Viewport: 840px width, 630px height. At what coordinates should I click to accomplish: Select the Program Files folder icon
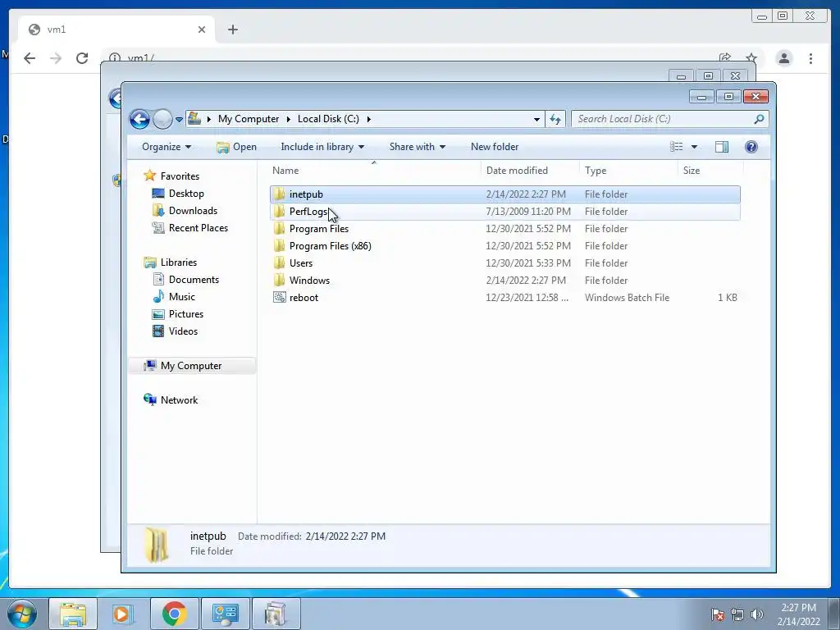click(x=279, y=229)
